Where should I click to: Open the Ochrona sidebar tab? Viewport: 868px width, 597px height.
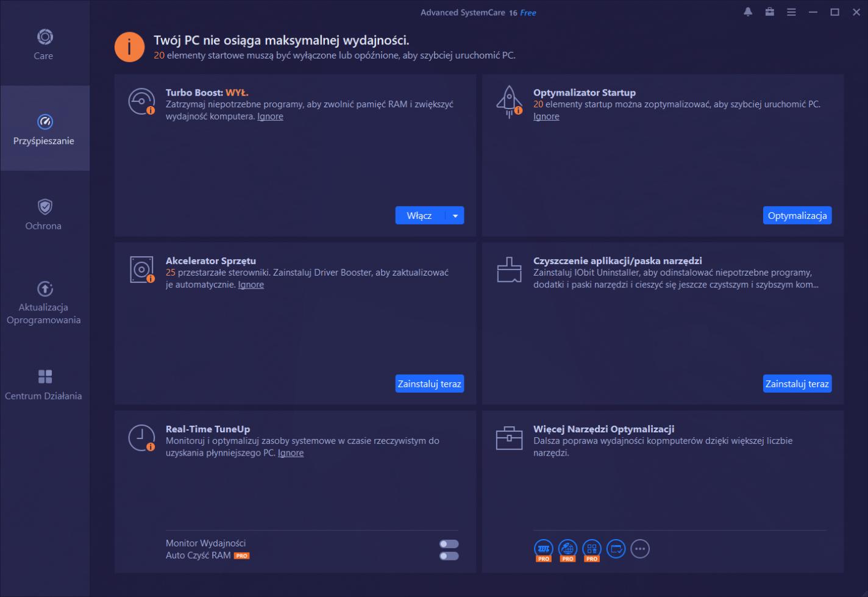pos(44,214)
